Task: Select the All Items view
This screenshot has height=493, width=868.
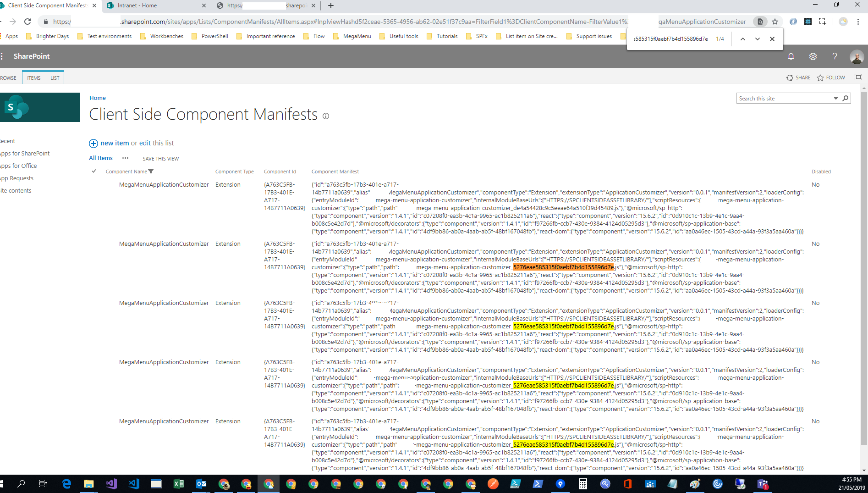Action: click(x=101, y=158)
